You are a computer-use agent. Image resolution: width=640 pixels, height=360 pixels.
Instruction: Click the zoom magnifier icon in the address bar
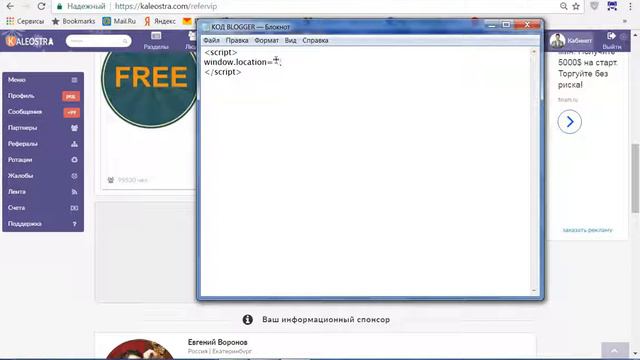[x=564, y=6]
